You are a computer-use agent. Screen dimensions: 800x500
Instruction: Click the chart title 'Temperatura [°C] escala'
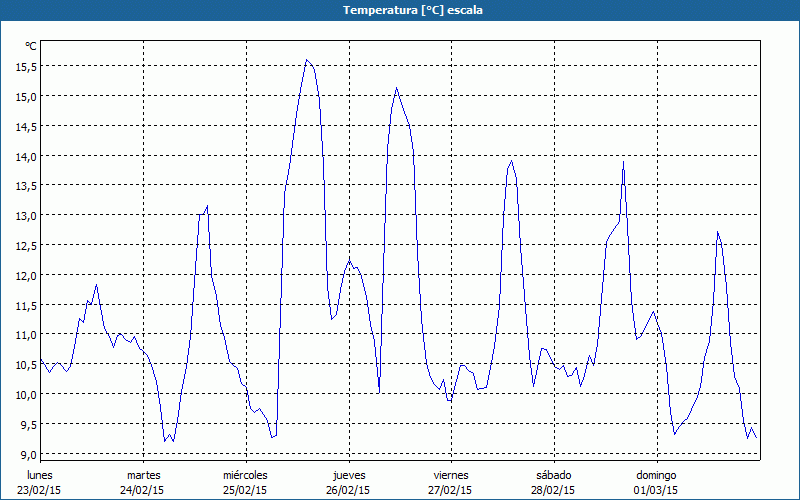point(400,10)
